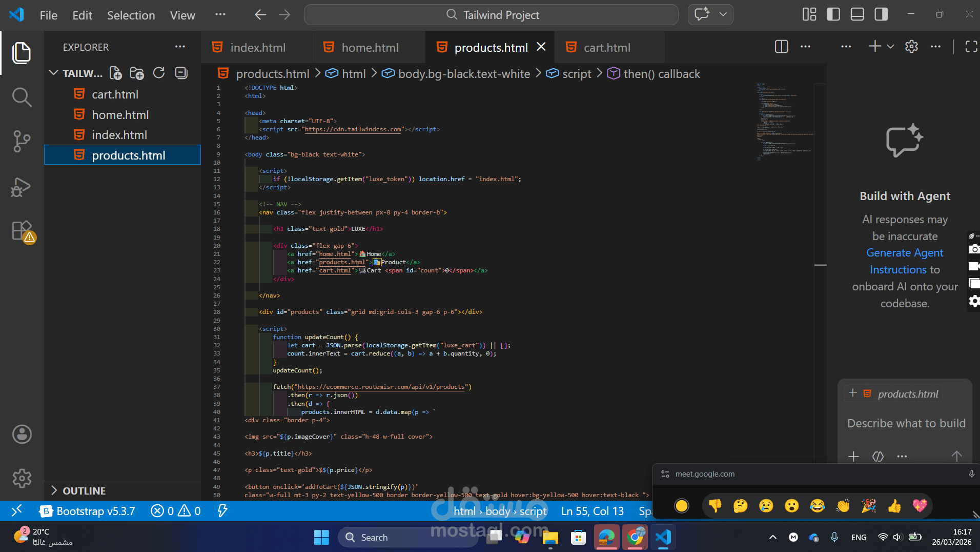Open the configure tools icon in chat input
Image resolution: width=980 pixels, height=552 pixels.
tap(878, 456)
